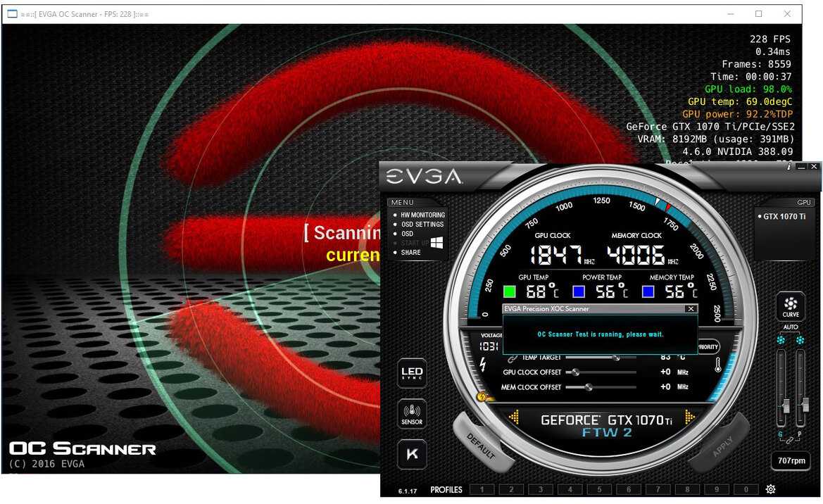
Task: Click the blue Memory Temp color swatch
Action: (x=648, y=291)
